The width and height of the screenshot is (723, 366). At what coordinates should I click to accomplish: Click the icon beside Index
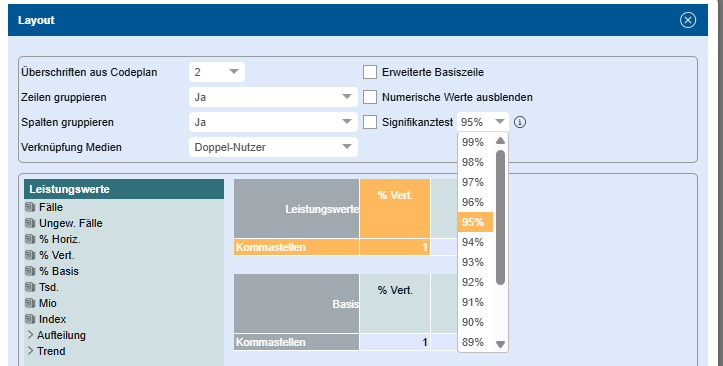pos(30,319)
